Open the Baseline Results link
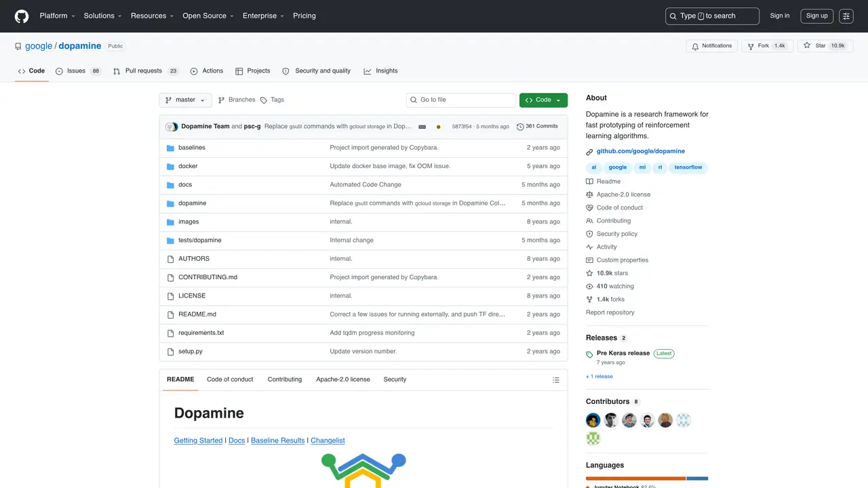Screen dimensions: 868x488 pos(278,441)
